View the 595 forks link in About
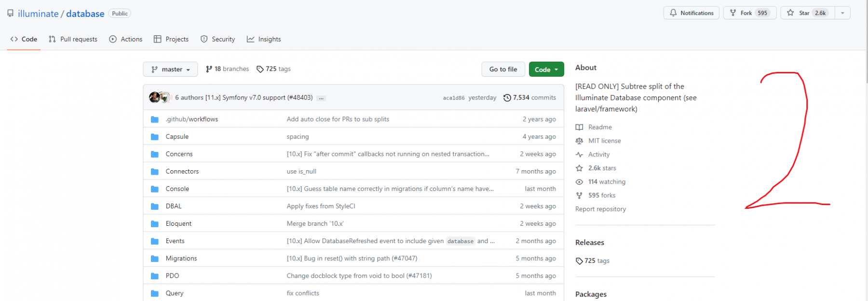This screenshot has width=868, height=301. [x=596, y=195]
